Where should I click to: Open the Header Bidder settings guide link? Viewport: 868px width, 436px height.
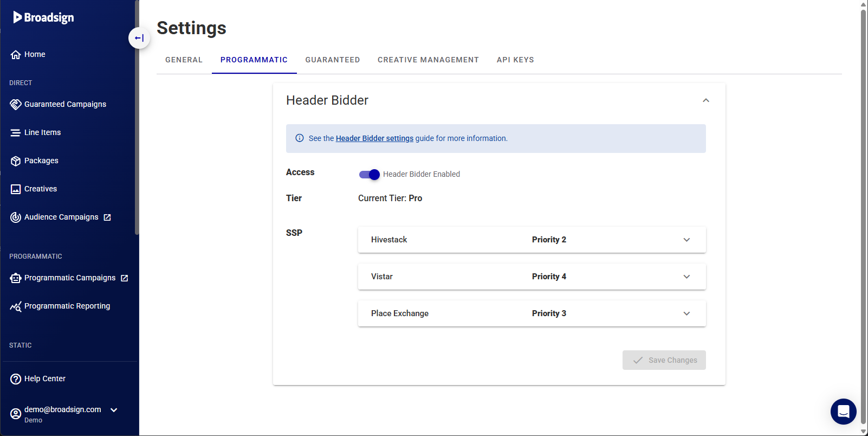click(x=374, y=138)
